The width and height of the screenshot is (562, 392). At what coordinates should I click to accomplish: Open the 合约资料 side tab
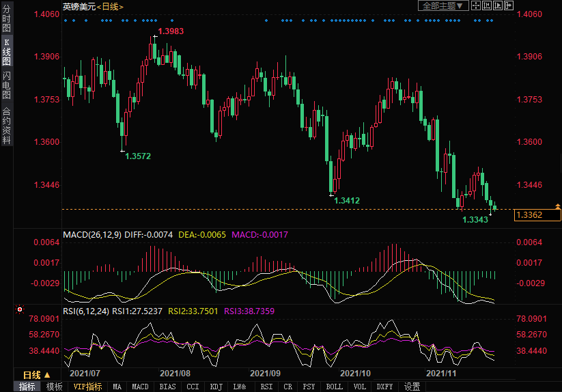pyautogui.click(x=6, y=126)
